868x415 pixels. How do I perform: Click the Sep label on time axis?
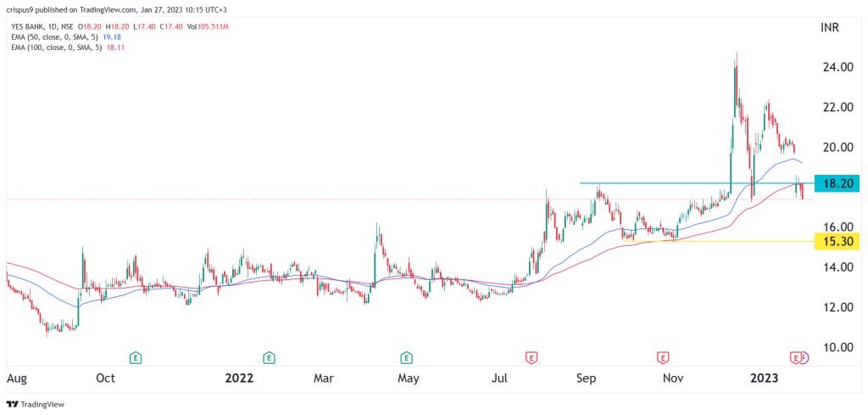586,379
